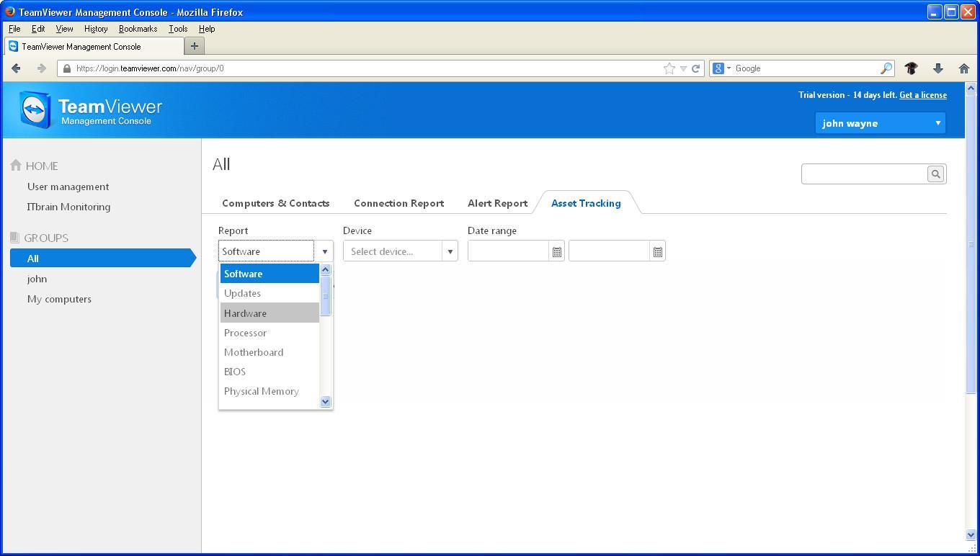Select the All group

click(x=102, y=259)
